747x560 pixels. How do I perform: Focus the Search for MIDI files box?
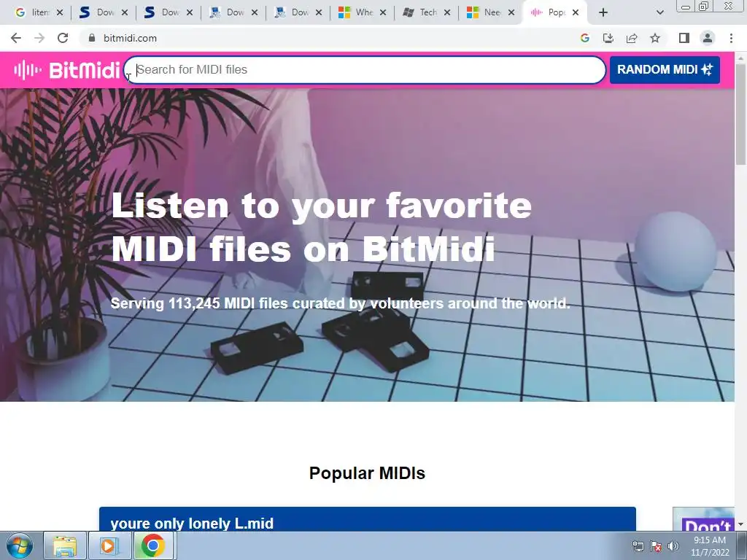[365, 69]
